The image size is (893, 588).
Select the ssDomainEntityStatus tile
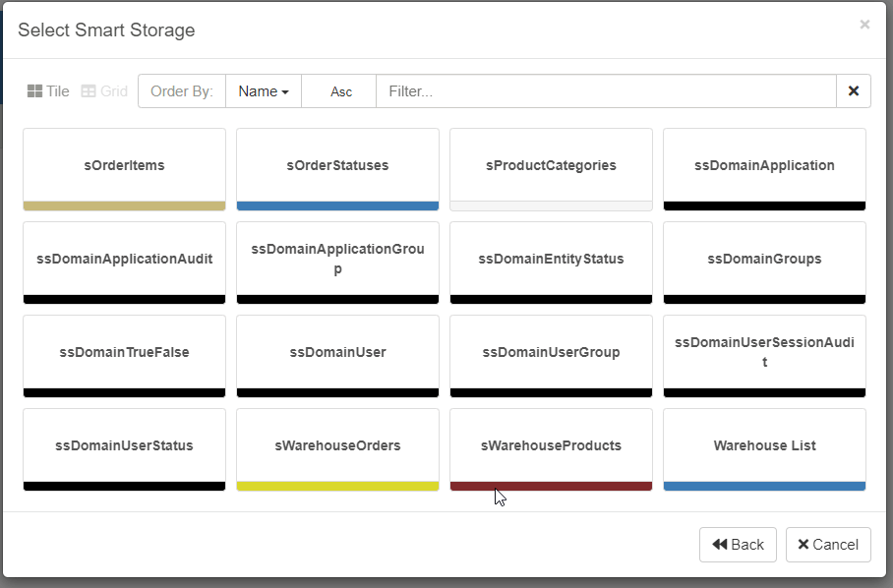(x=551, y=259)
